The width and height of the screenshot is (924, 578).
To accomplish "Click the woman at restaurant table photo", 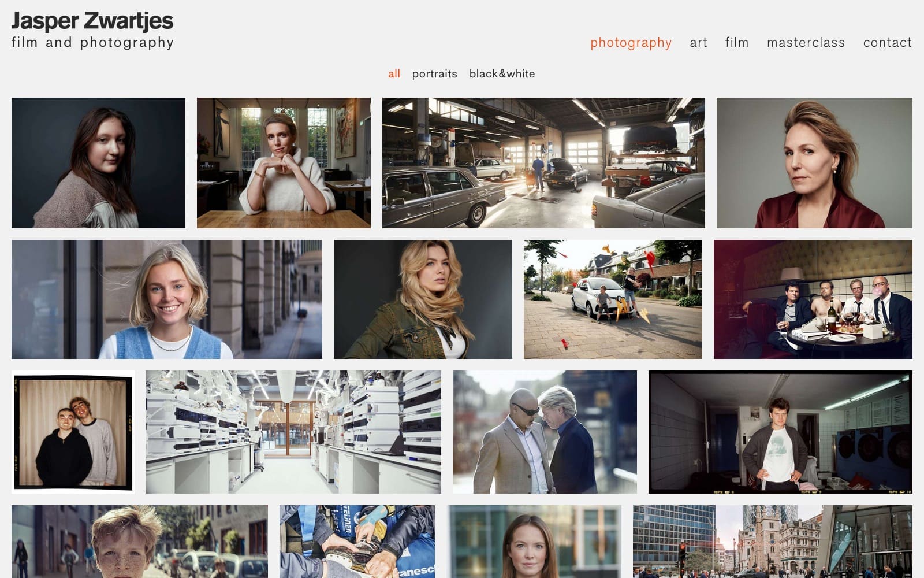I will [284, 163].
